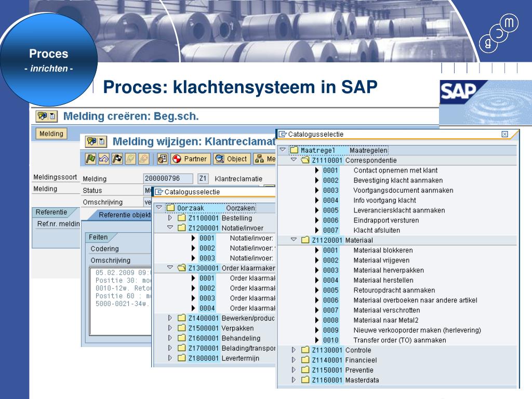The height and width of the screenshot is (399, 532).
Task: Click the Partner toolbar button
Action: point(190,158)
